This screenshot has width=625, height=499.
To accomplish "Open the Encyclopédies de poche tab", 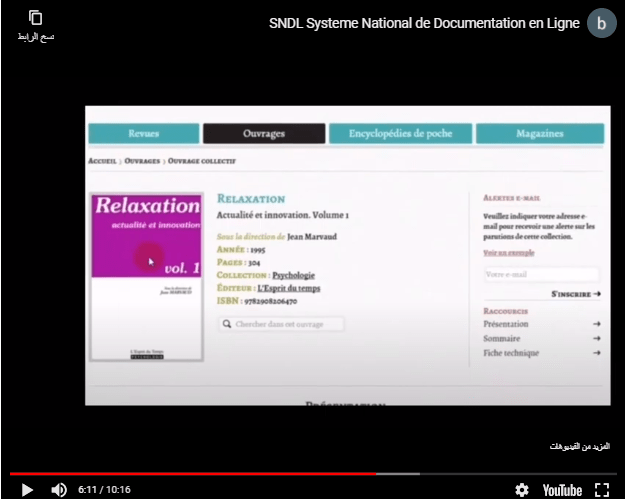I will [400, 134].
